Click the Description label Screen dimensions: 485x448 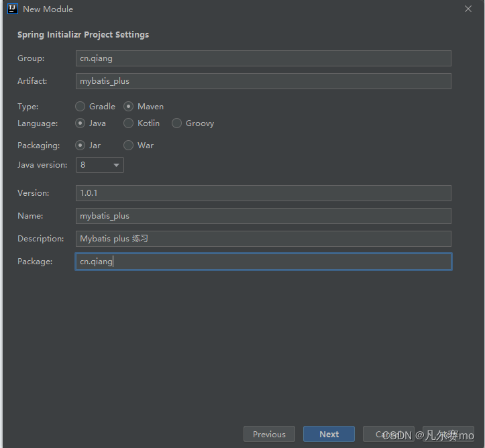(40, 239)
